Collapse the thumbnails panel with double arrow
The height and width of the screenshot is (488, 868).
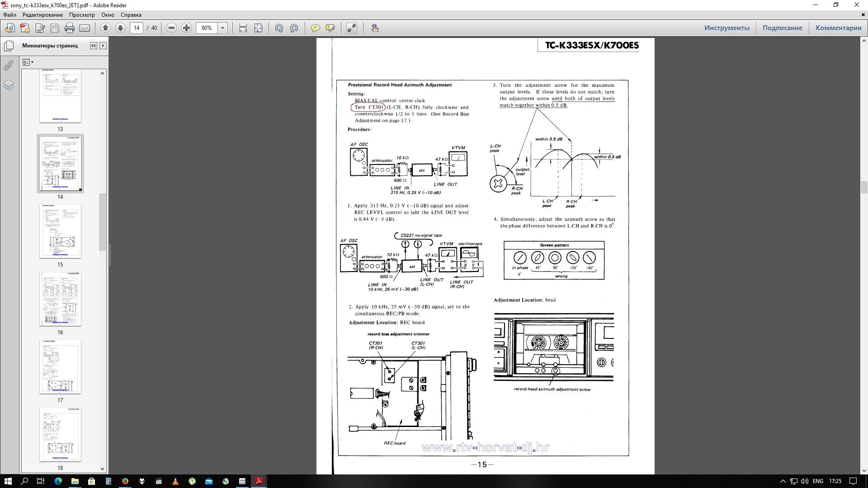(94, 46)
